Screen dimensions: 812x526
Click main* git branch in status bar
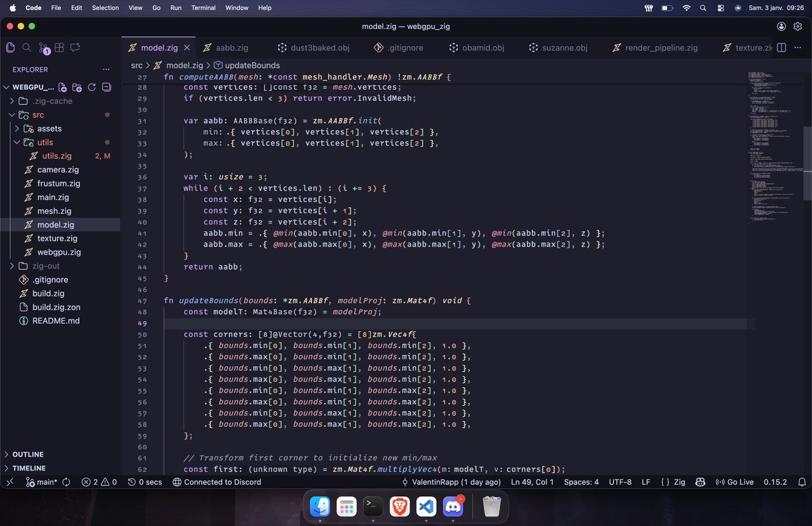coord(41,482)
